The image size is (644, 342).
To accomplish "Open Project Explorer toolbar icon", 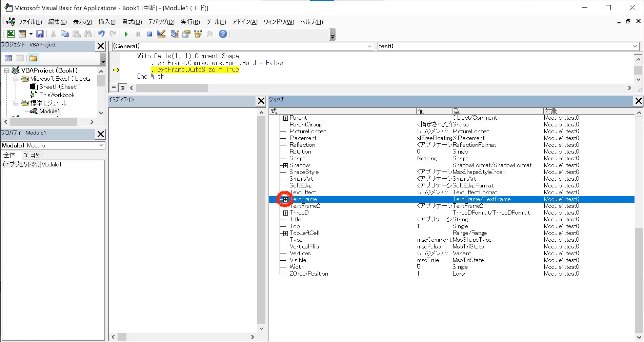I will [x=175, y=34].
